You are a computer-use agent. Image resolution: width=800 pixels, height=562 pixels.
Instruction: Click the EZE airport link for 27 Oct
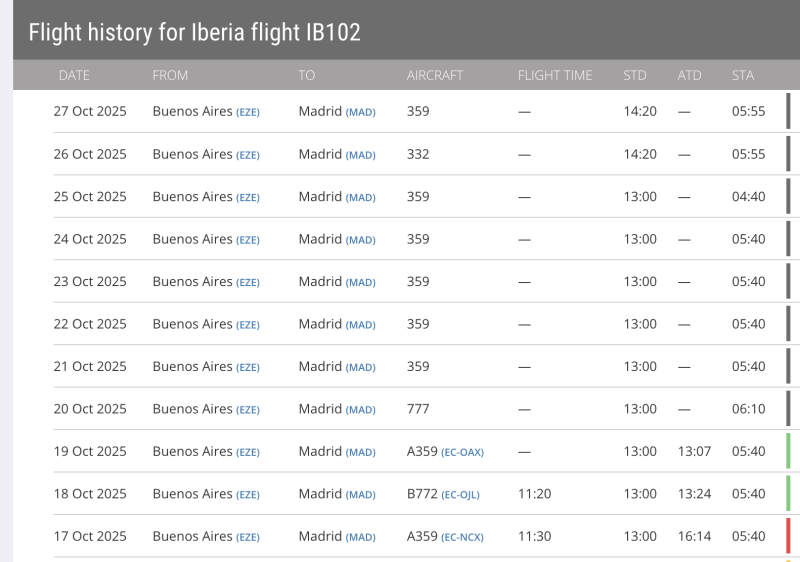coord(248,112)
